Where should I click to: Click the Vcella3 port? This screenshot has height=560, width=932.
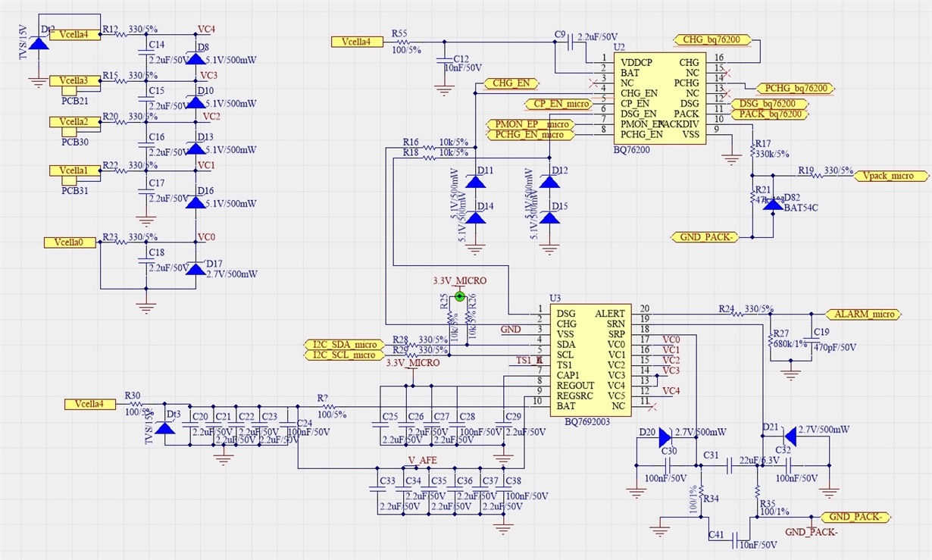tap(74, 80)
